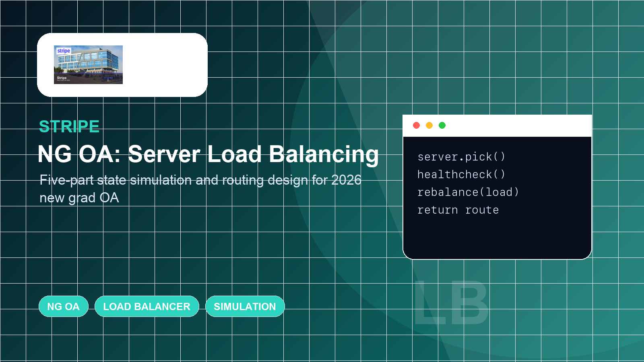Click the green maximize dot on code window

point(442,125)
